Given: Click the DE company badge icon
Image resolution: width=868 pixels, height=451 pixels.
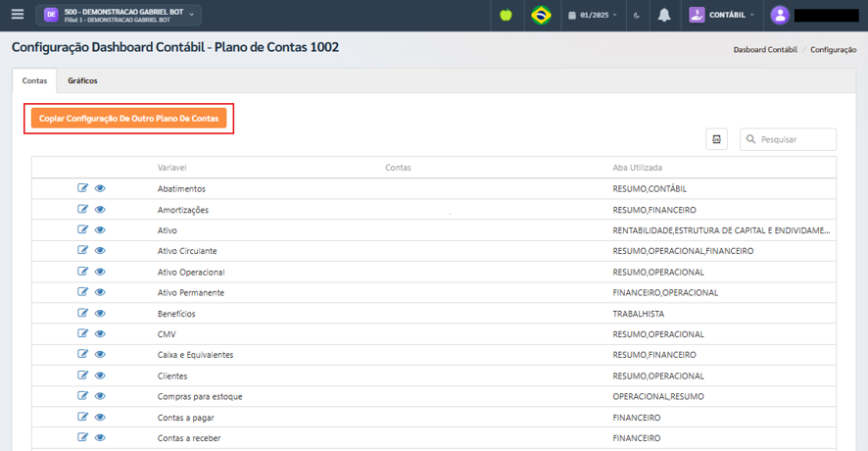Looking at the screenshot, I should (51, 15).
